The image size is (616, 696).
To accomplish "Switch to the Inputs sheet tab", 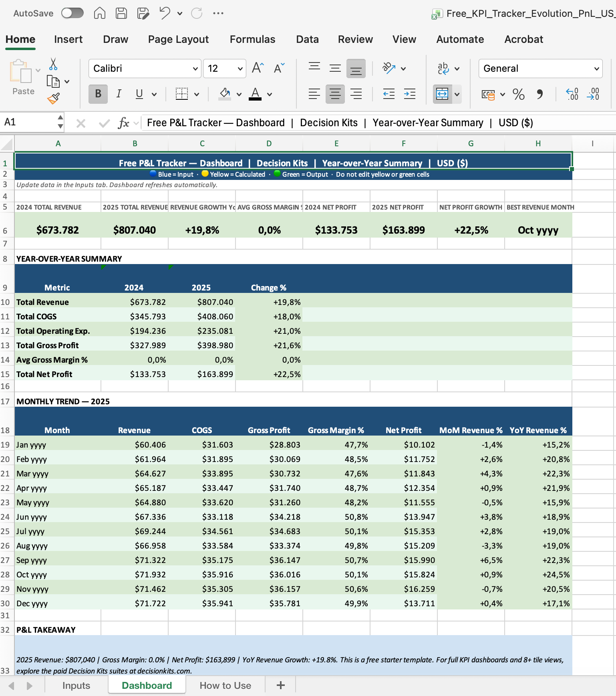I will (x=76, y=686).
